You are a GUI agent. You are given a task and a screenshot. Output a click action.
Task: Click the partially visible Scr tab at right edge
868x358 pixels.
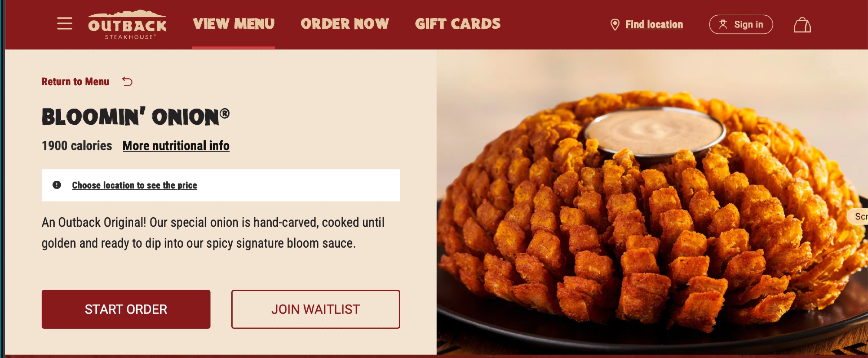858,216
